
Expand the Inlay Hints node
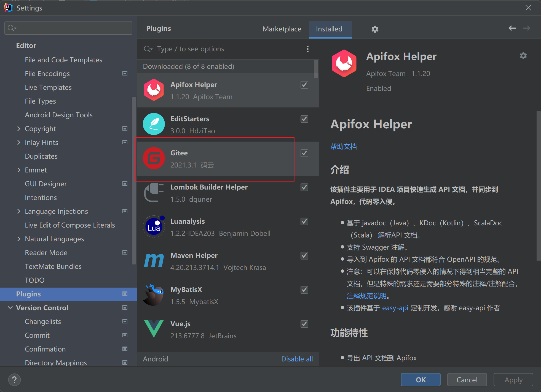click(x=19, y=142)
